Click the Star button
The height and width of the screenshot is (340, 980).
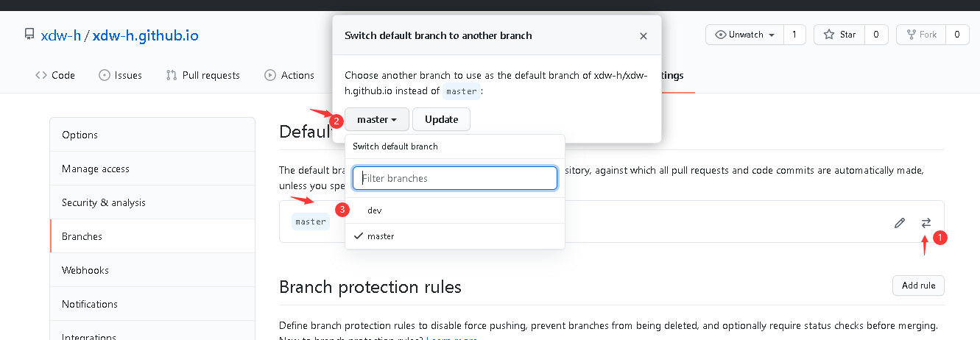[x=839, y=35]
